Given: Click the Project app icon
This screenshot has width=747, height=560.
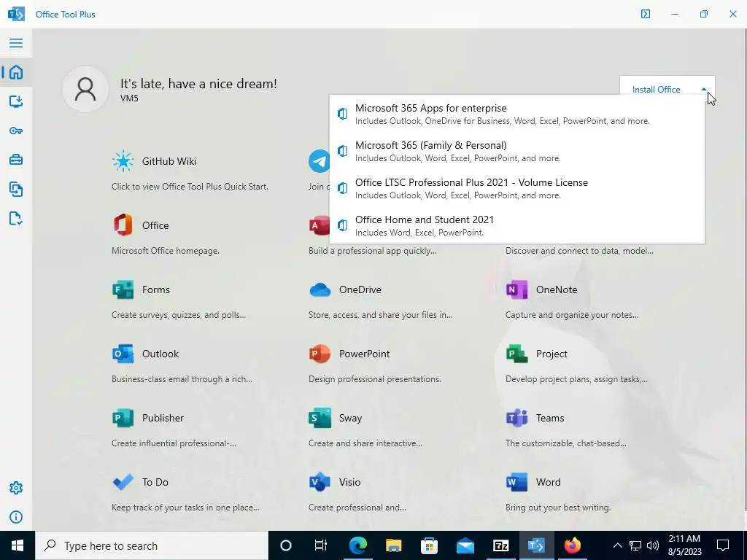Looking at the screenshot, I should [x=517, y=354].
